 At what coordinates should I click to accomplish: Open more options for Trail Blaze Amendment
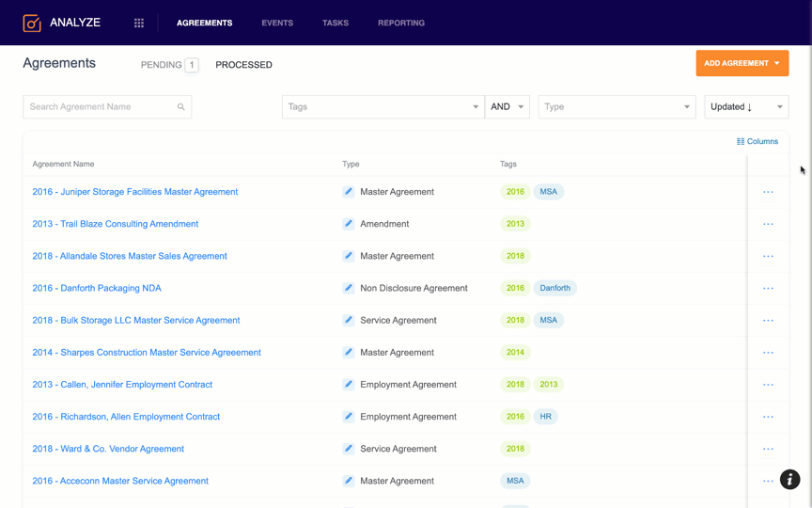click(768, 224)
